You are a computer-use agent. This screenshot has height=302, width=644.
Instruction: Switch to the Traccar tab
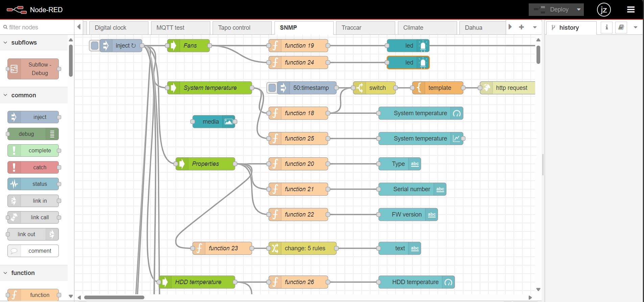[365, 28]
